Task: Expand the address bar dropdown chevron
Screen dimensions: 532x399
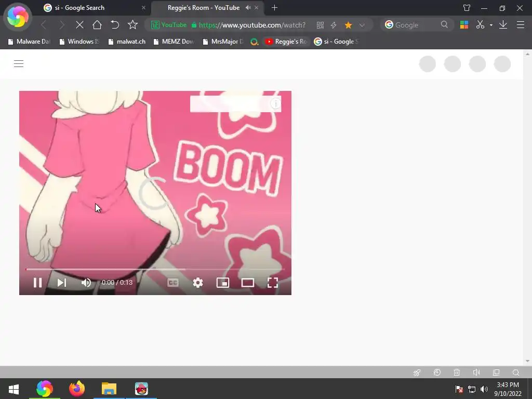Action: 362,25
